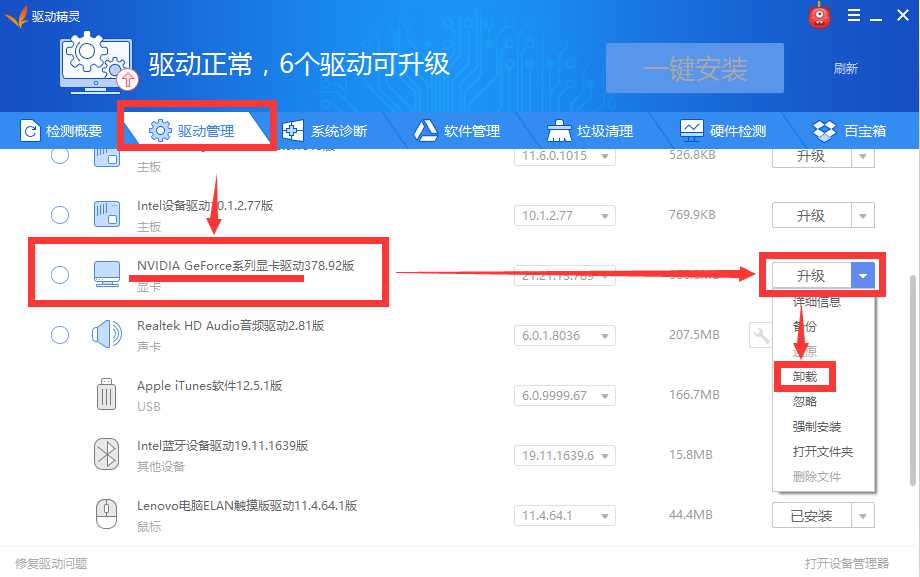
Task: Click 升级 for the NVIDIA GeForce driver
Action: pyautogui.click(x=811, y=275)
